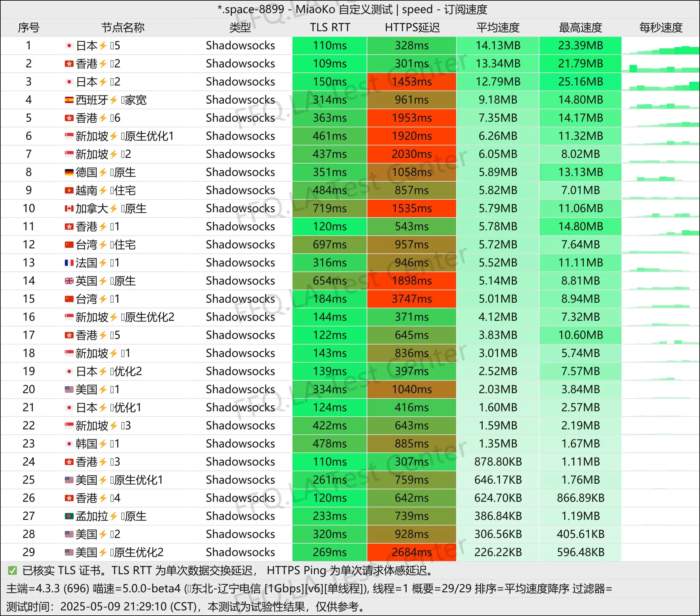The height and width of the screenshot is (616, 700).
Task: Click the 866.89KB max speed value
Action: [581, 498]
